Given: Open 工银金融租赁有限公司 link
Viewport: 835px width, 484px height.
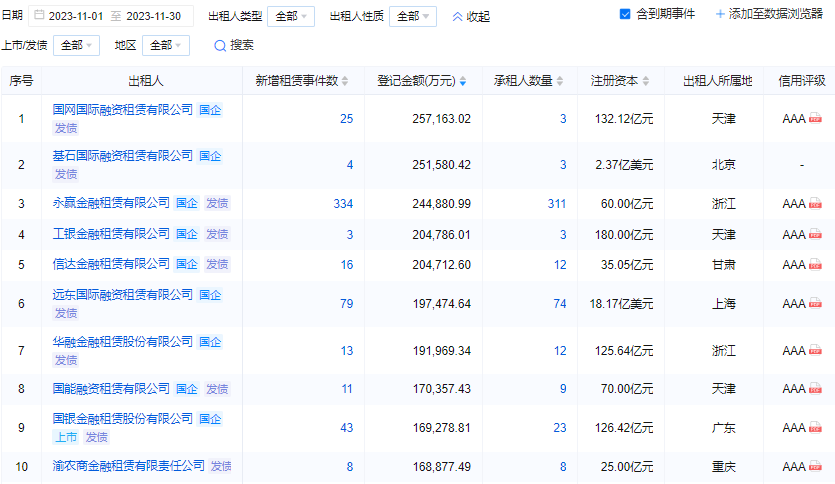Looking at the screenshot, I should [x=111, y=234].
